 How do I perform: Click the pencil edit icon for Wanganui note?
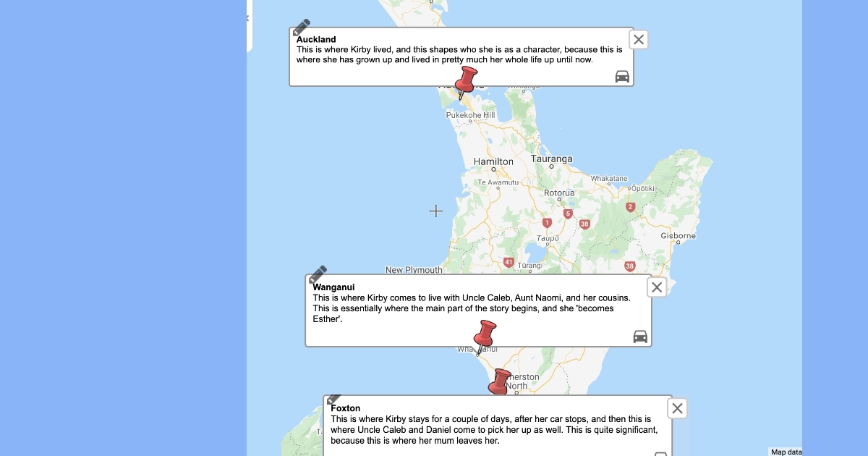(x=318, y=274)
